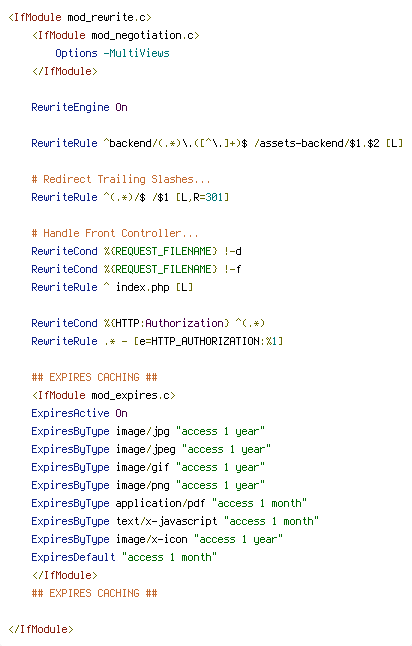Screen dimensions: 412x646
Task: Click the REQUEST_FILENAME !-d condition
Action: (136, 251)
